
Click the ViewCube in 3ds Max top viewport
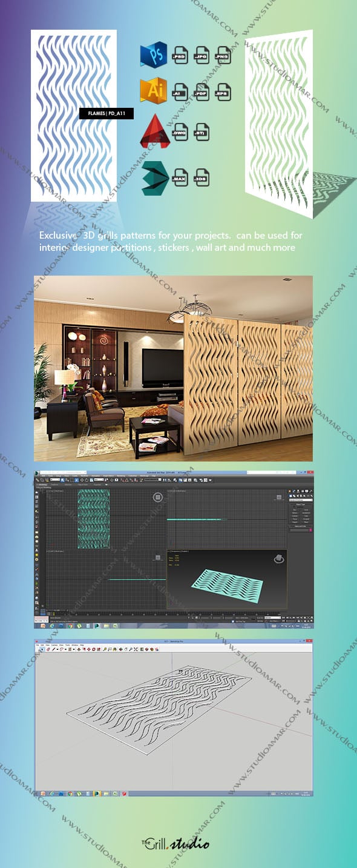pos(158,498)
